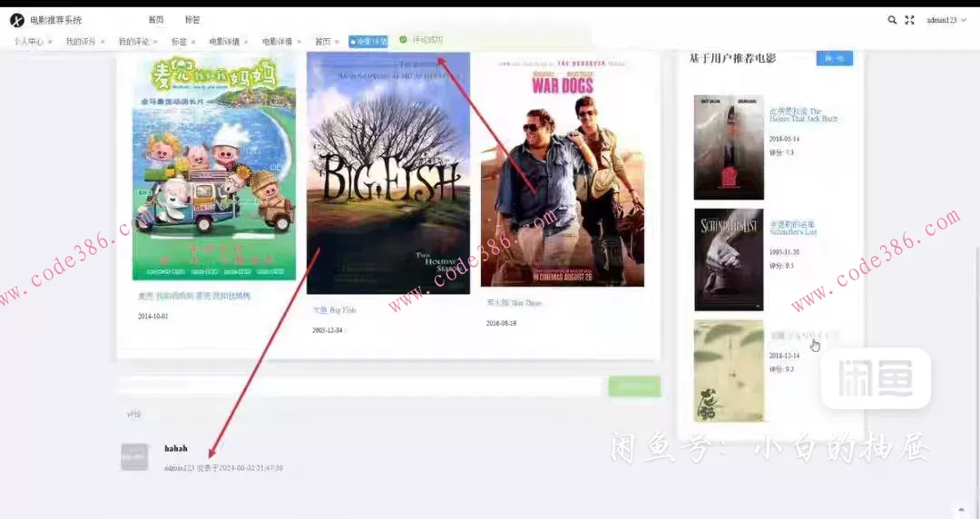Screen dimensions: 980x519
Task: Click the comment text input field
Action: tap(359, 387)
